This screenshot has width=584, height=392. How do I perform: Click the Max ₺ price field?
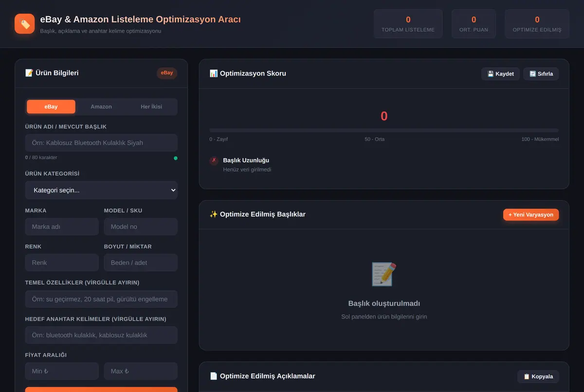coord(141,371)
